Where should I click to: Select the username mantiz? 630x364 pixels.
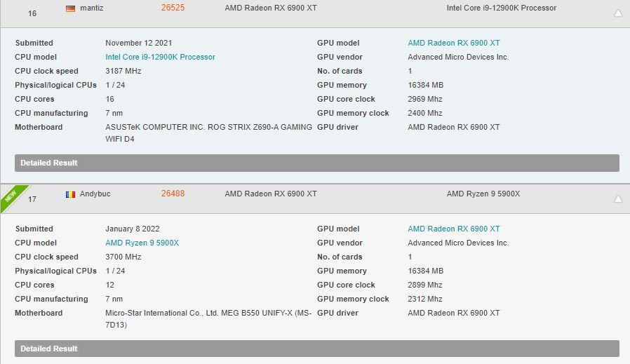pos(92,8)
